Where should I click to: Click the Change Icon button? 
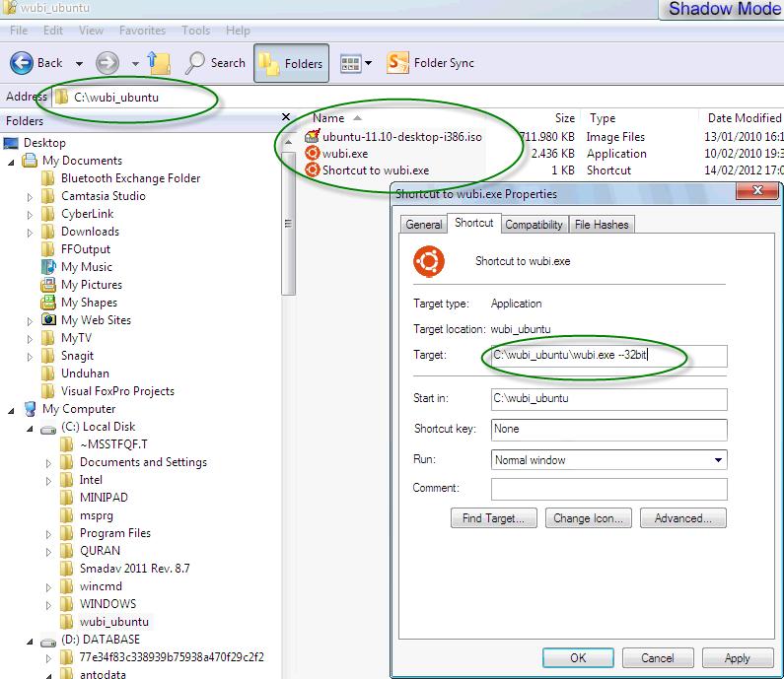588,518
